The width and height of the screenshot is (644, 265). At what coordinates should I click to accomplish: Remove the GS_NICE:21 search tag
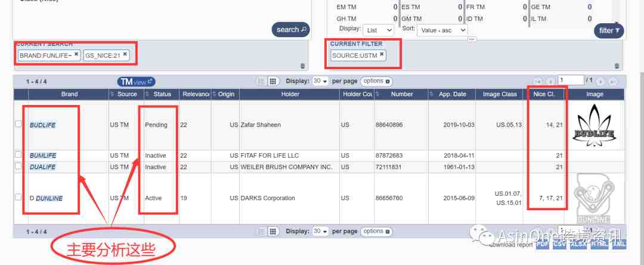click(125, 54)
